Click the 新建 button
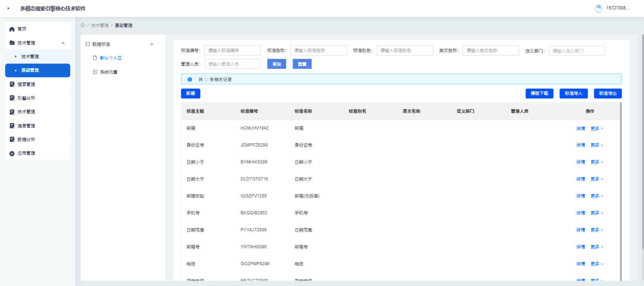 [x=191, y=94]
